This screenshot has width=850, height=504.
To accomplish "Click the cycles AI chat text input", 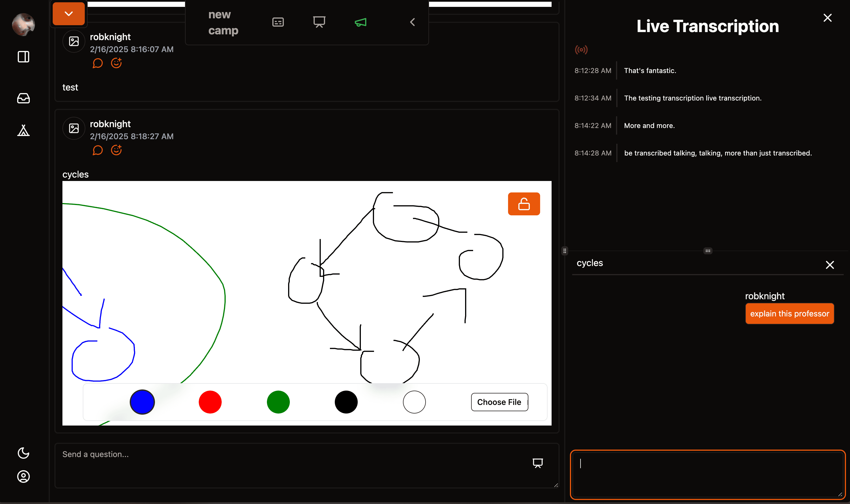I will tap(708, 473).
